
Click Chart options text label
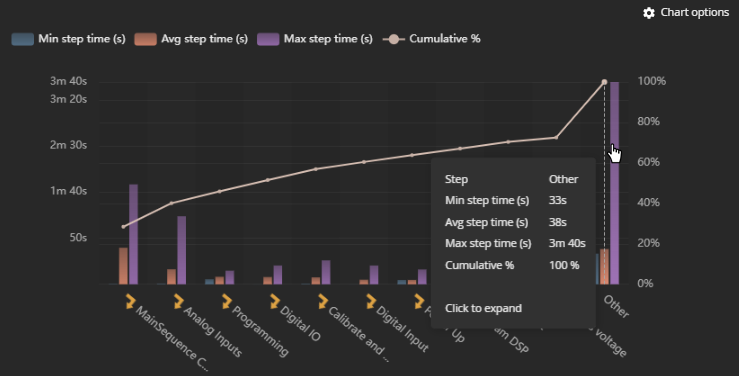click(694, 13)
